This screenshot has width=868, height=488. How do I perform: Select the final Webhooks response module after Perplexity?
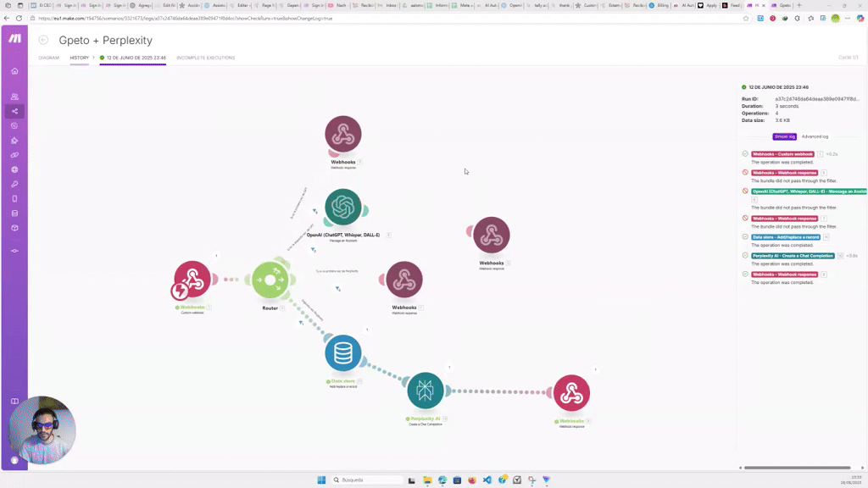point(572,393)
